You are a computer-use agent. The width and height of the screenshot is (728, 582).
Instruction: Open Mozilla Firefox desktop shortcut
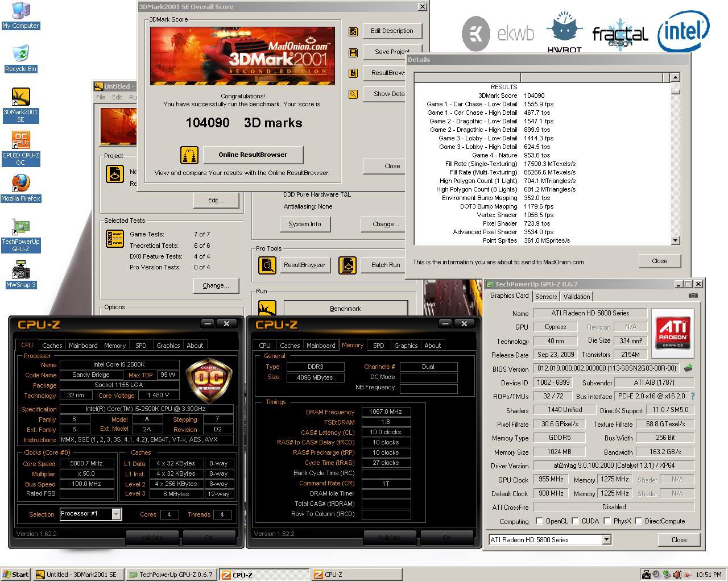[x=20, y=189]
